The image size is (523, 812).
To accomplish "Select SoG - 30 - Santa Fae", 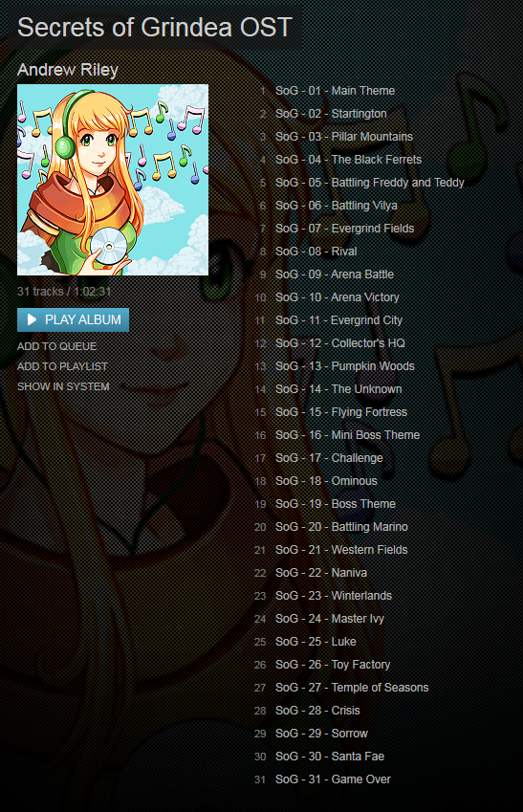I will coord(330,757).
